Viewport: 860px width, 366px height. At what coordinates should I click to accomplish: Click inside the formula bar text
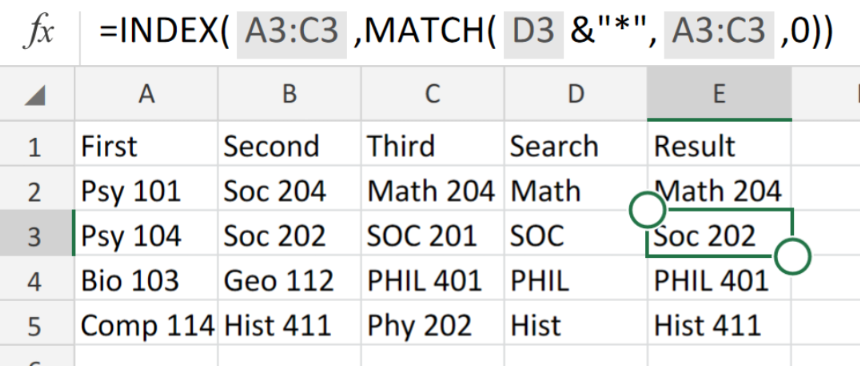tap(466, 32)
